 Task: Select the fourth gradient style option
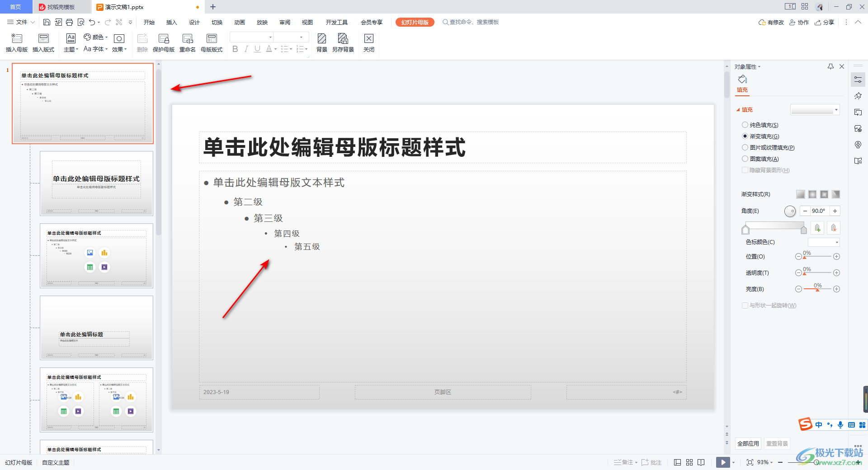[836, 194]
